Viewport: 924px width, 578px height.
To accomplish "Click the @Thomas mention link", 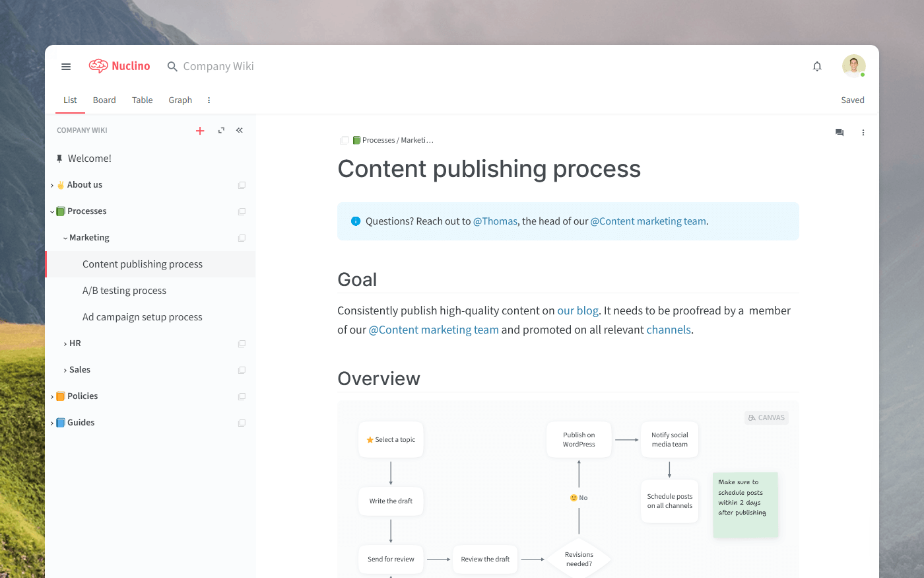I will pos(495,221).
